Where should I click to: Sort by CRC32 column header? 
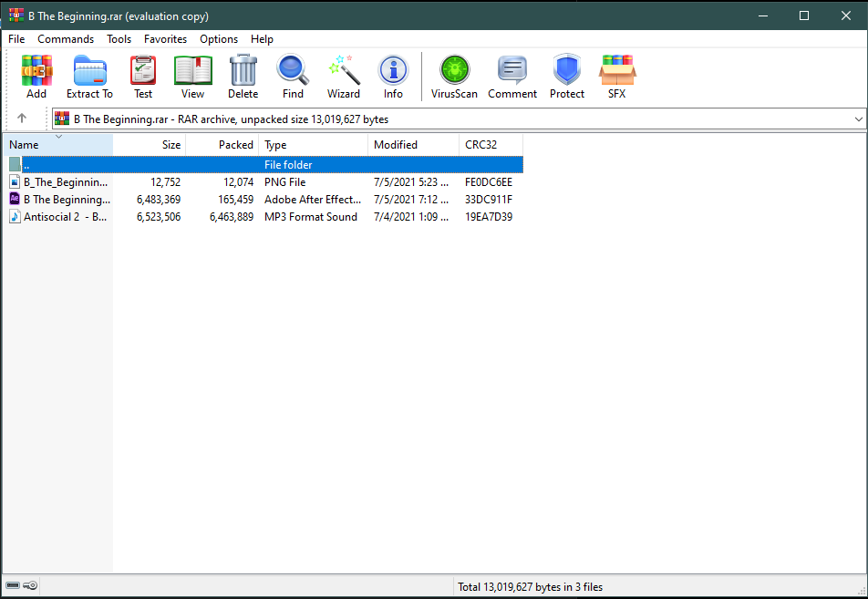491,144
